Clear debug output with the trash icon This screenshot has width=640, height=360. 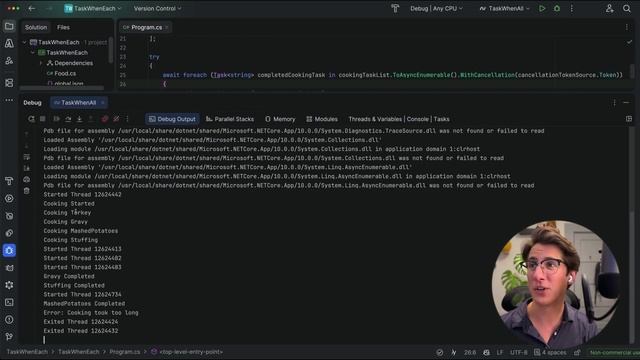27,191
